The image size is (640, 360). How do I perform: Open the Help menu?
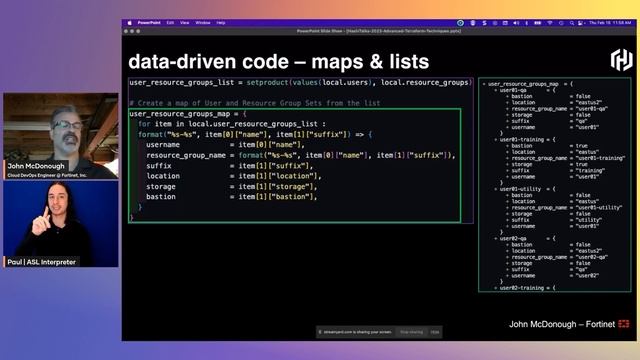pyautogui.click(x=221, y=23)
